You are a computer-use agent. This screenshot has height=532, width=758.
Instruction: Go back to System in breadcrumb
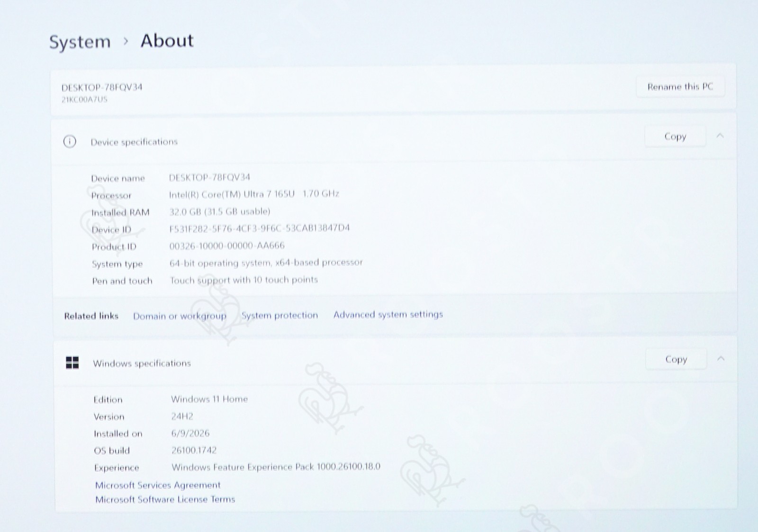point(80,42)
